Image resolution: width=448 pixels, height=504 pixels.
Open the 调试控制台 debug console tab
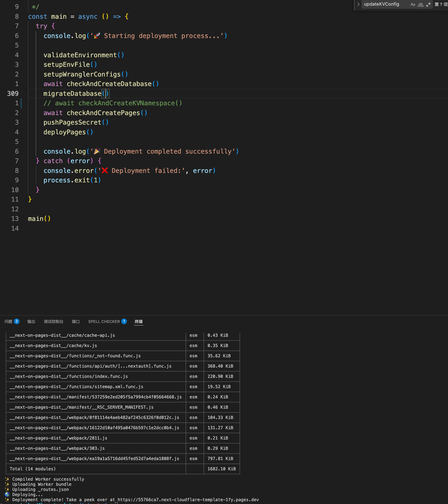53,322
